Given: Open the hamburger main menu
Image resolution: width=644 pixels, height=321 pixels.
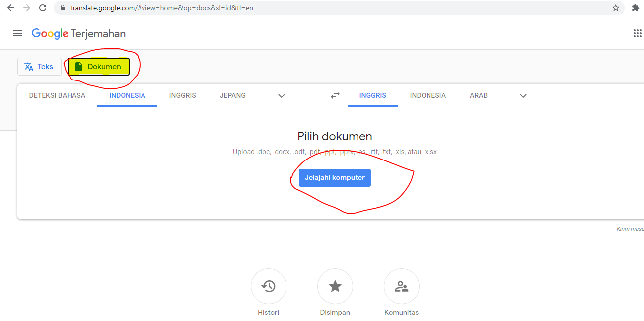Looking at the screenshot, I should tap(18, 33).
